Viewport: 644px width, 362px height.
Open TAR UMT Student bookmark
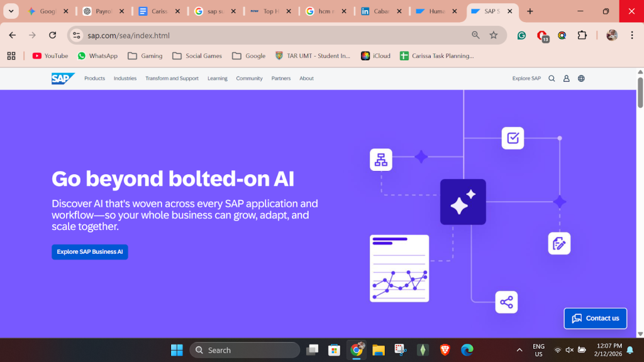pyautogui.click(x=313, y=56)
